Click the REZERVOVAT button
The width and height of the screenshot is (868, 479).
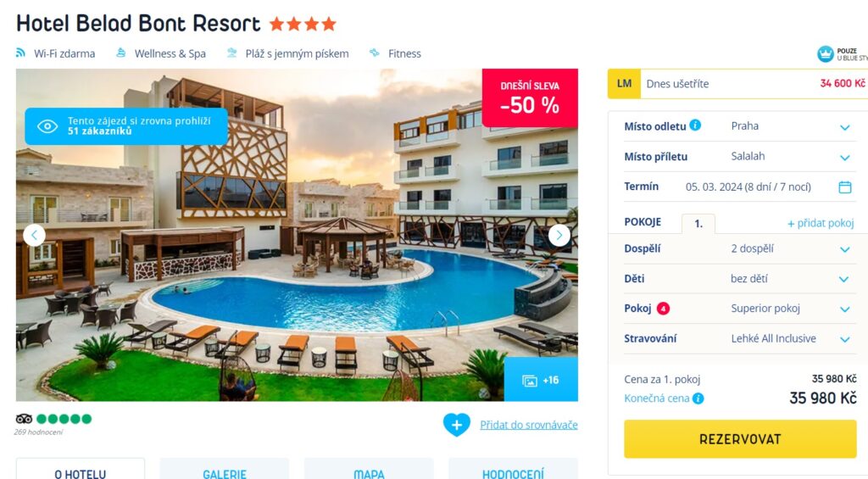click(740, 439)
